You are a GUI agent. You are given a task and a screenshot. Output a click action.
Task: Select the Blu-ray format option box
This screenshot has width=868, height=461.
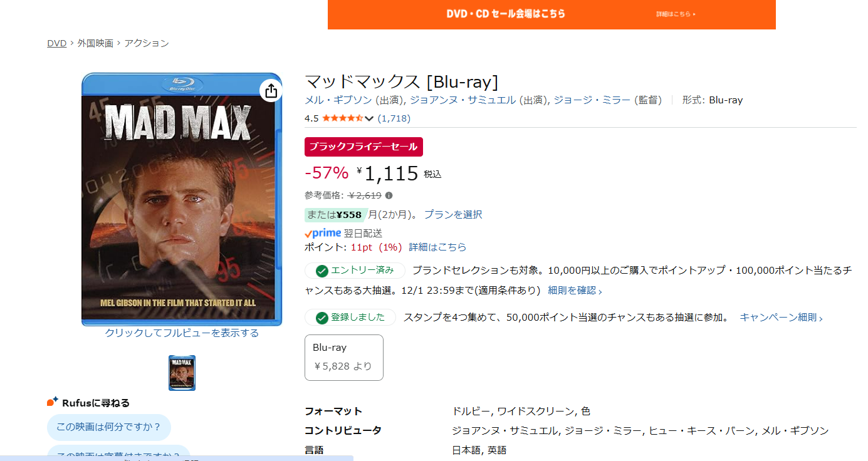click(344, 358)
